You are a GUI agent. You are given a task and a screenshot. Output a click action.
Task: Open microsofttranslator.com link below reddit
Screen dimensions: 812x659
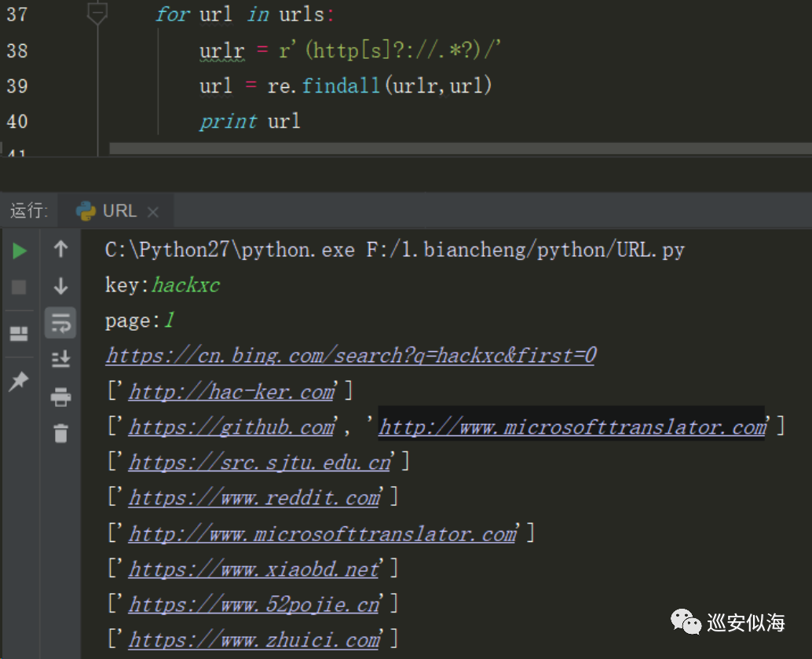(323, 533)
